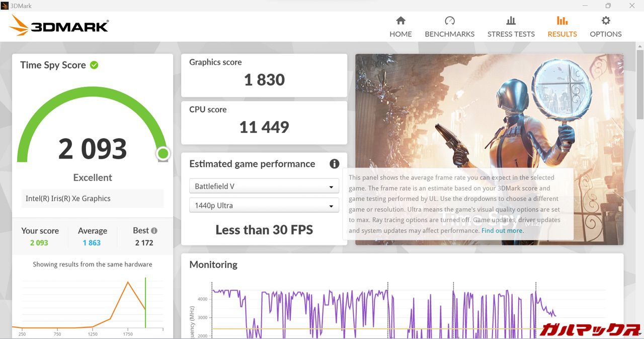Screen dimensions: 644x339
Task: Click the info icon next to Best
Action: tap(154, 231)
